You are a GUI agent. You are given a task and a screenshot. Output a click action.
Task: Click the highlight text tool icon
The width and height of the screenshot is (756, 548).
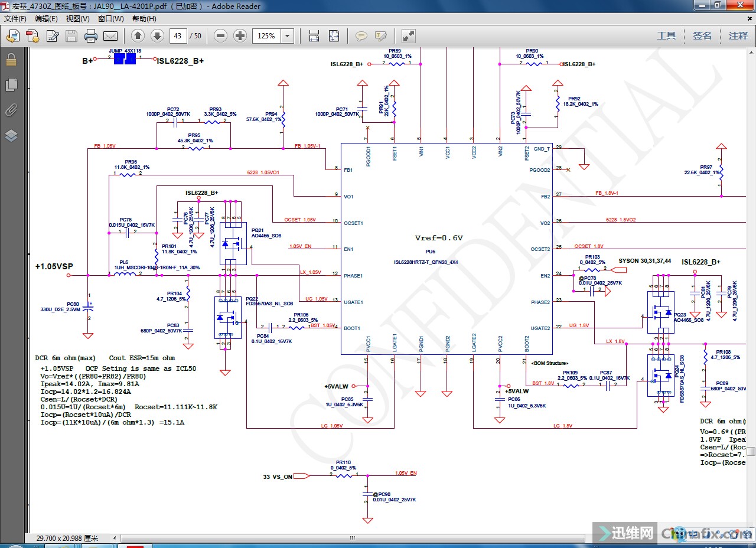point(380,37)
